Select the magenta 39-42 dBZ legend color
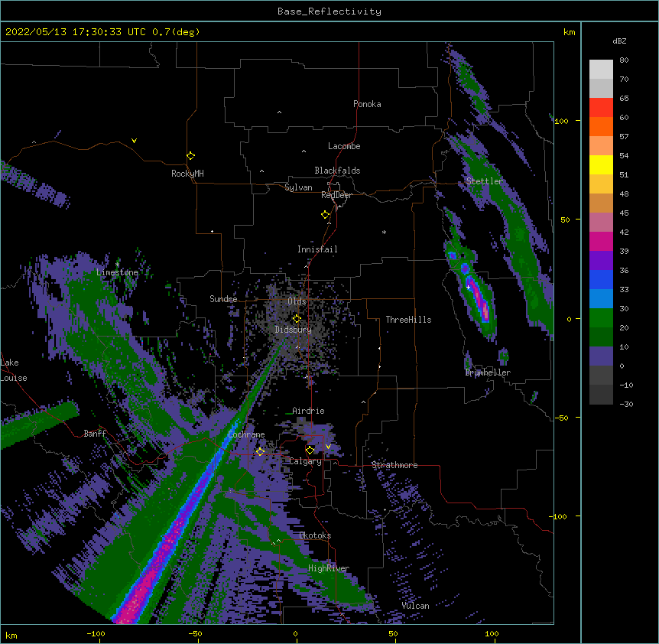This screenshot has height=644, width=659. pyautogui.click(x=601, y=241)
